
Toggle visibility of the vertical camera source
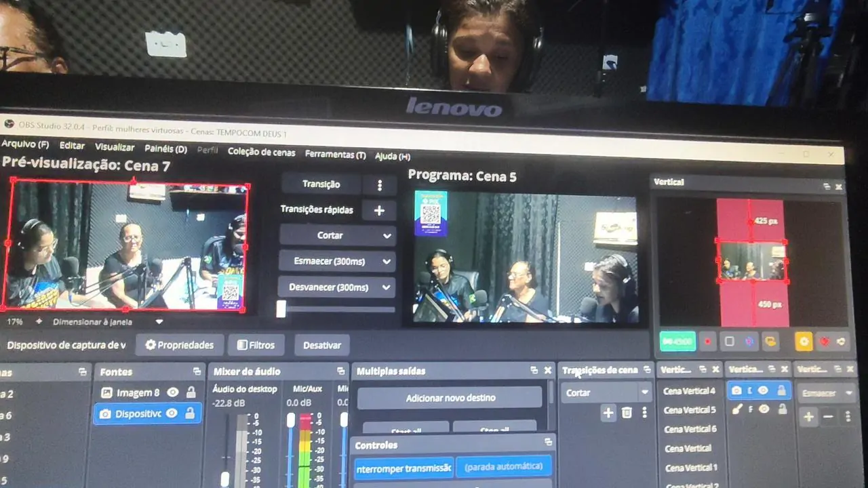coord(763,390)
